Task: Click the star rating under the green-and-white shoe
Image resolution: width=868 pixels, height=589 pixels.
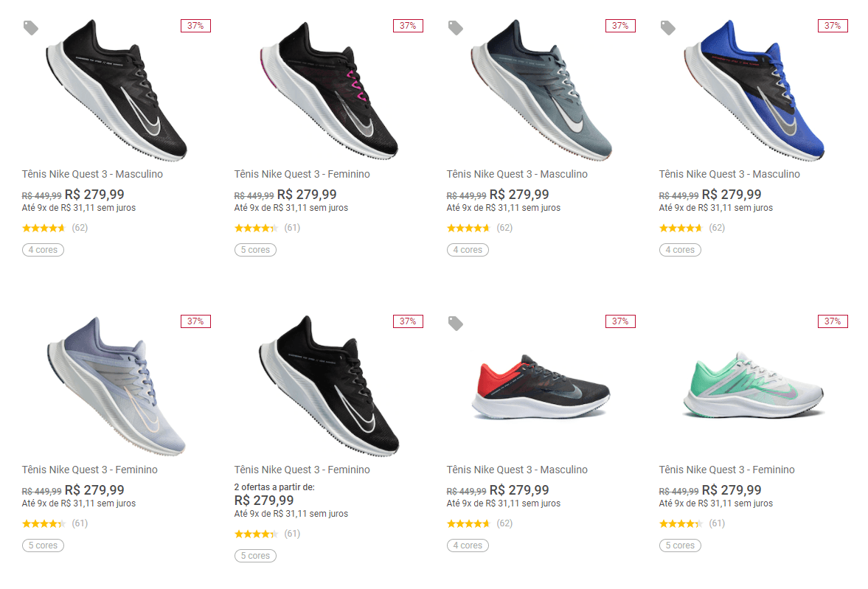Action: point(681,523)
